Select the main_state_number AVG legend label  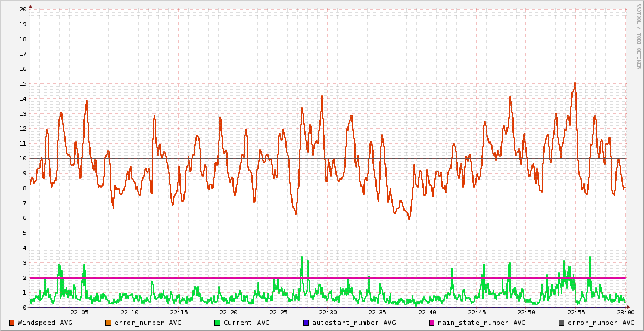click(481, 323)
